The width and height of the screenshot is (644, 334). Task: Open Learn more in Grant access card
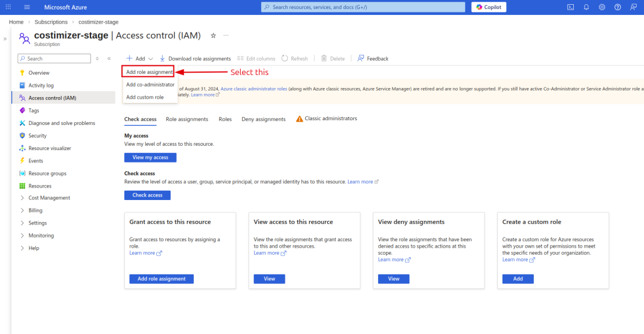pos(146,253)
